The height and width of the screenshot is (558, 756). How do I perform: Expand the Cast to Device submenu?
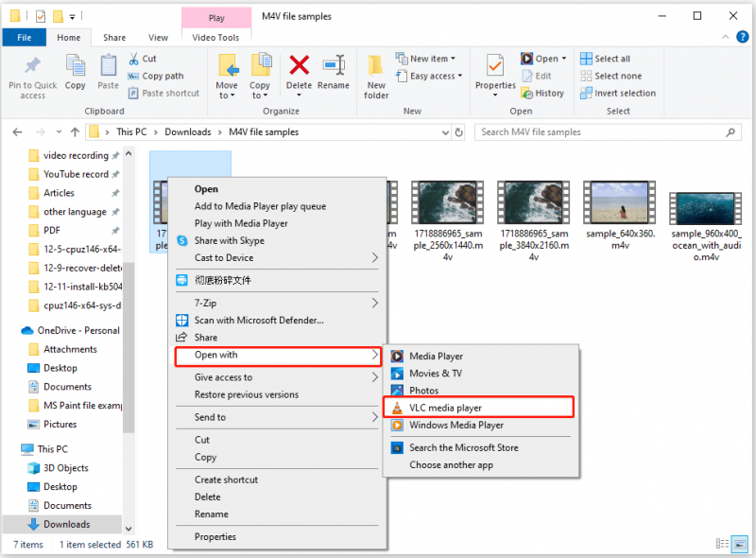point(374,258)
